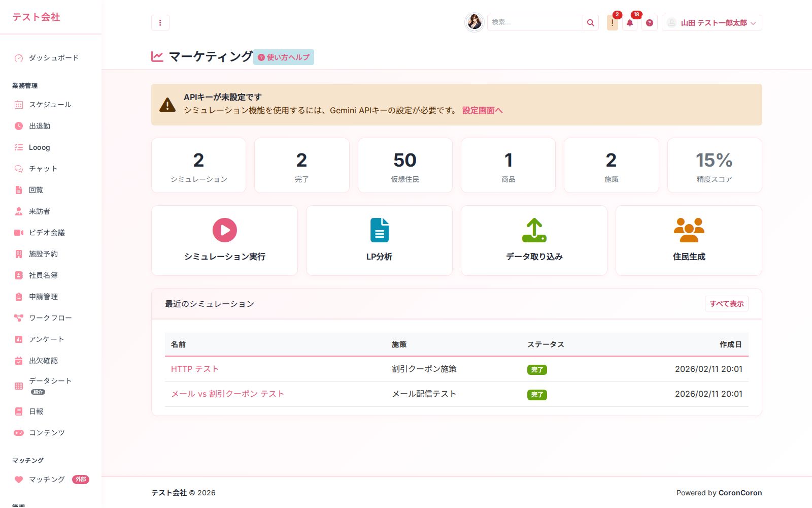The height and width of the screenshot is (508, 812).
Task: Click the ビデオ会議 camera icon
Action: coord(19,233)
